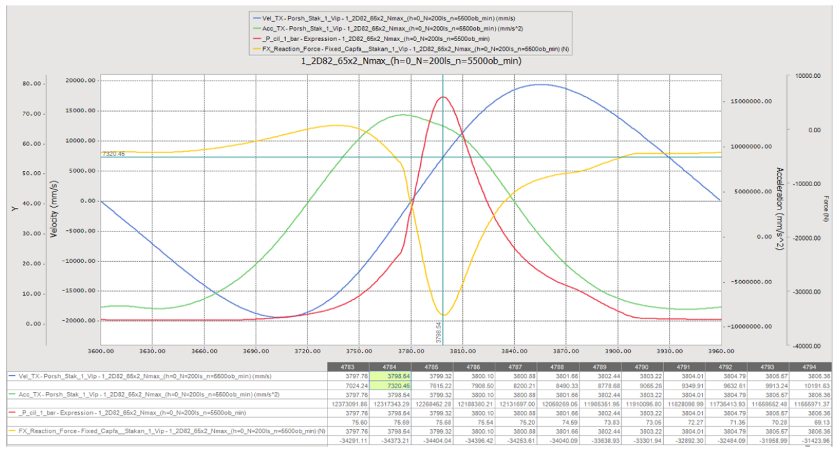Select column header 4788 in data table
This screenshot has height=451, width=838.
tap(557, 367)
